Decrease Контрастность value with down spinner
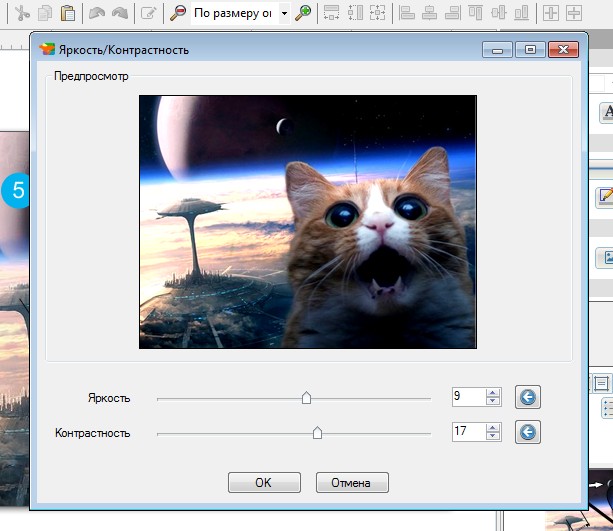613x531 pixels. click(493, 436)
